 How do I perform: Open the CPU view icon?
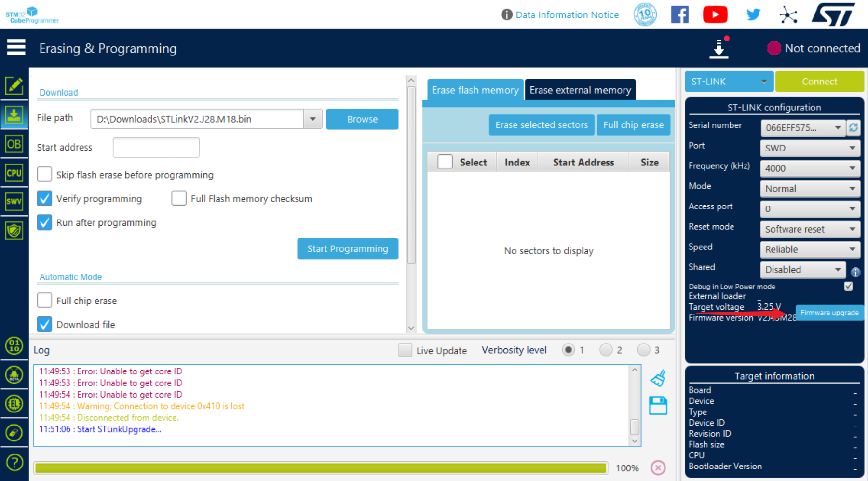tap(14, 173)
